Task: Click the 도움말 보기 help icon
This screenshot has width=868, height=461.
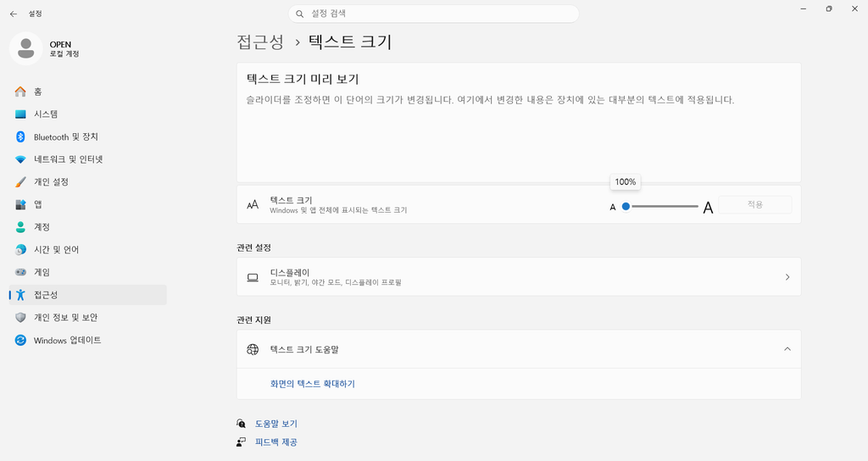Action: [241, 424]
